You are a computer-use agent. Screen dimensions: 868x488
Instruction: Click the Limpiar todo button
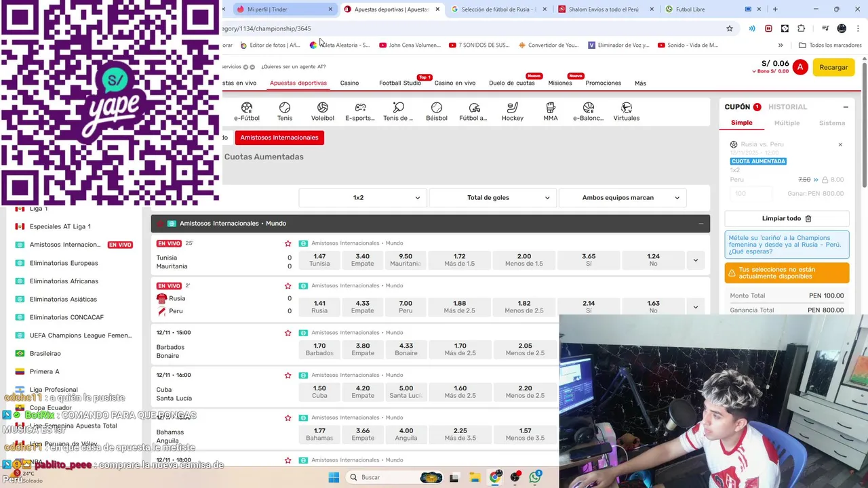pos(787,218)
